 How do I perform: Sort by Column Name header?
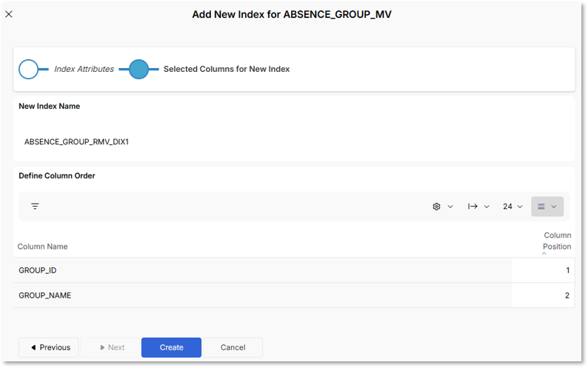(x=42, y=247)
